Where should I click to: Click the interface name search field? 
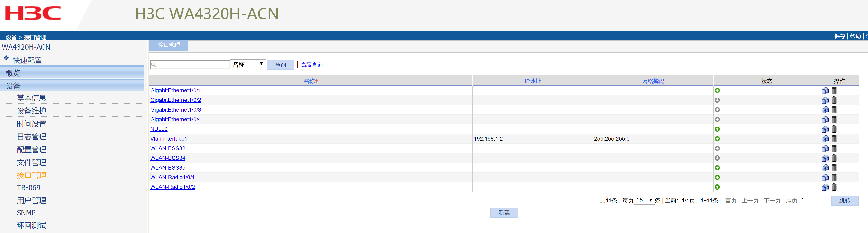(190, 65)
